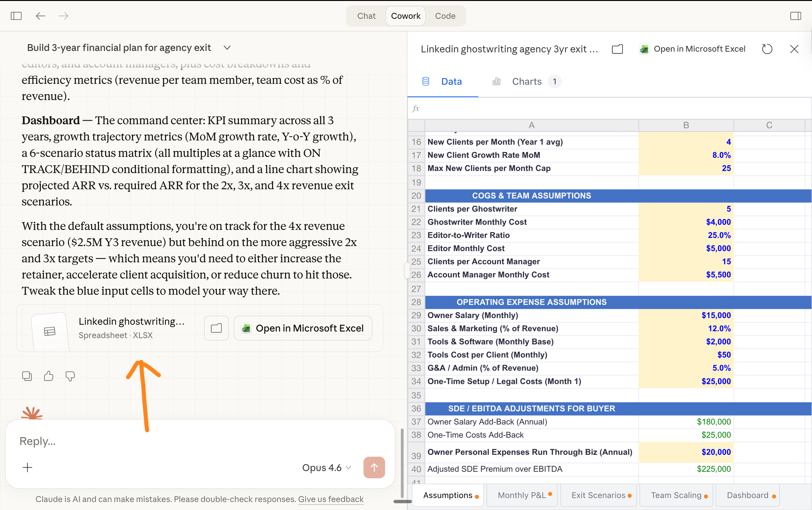The width and height of the screenshot is (812, 510).
Task: Open the Charts tab
Action: [x=526, y=81]
